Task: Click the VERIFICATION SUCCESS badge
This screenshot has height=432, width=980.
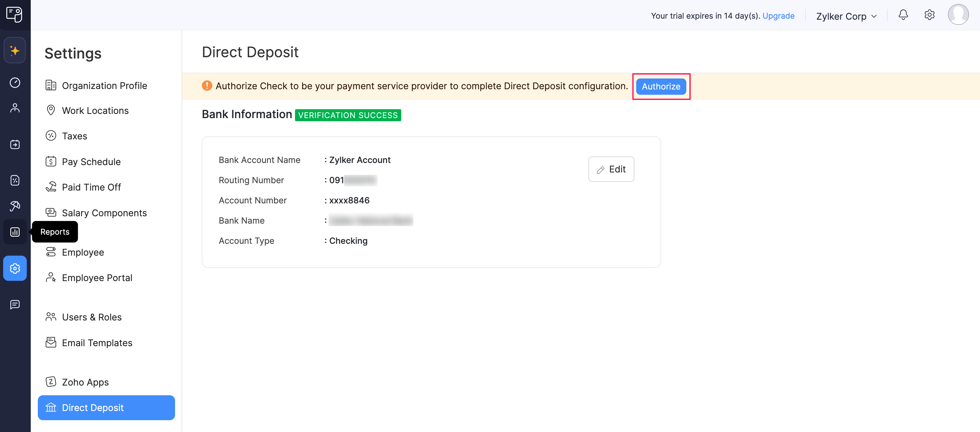Action: click(x=348, y=115)
